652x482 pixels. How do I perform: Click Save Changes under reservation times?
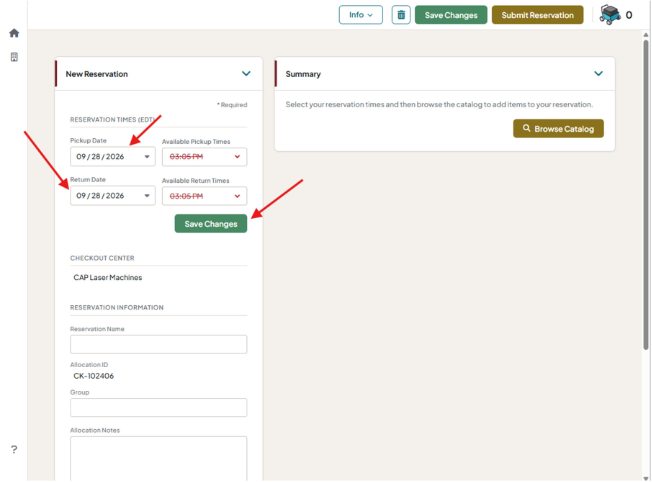click(211, 224)
